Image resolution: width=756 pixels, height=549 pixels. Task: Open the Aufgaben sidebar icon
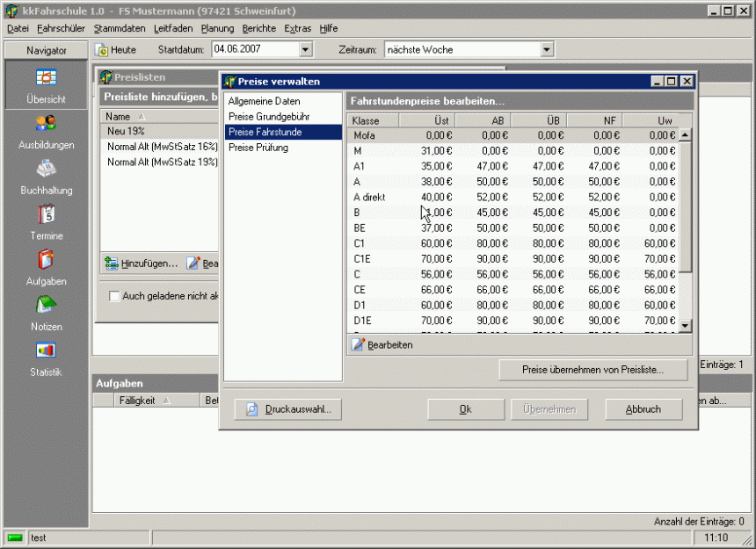(46, 261)
